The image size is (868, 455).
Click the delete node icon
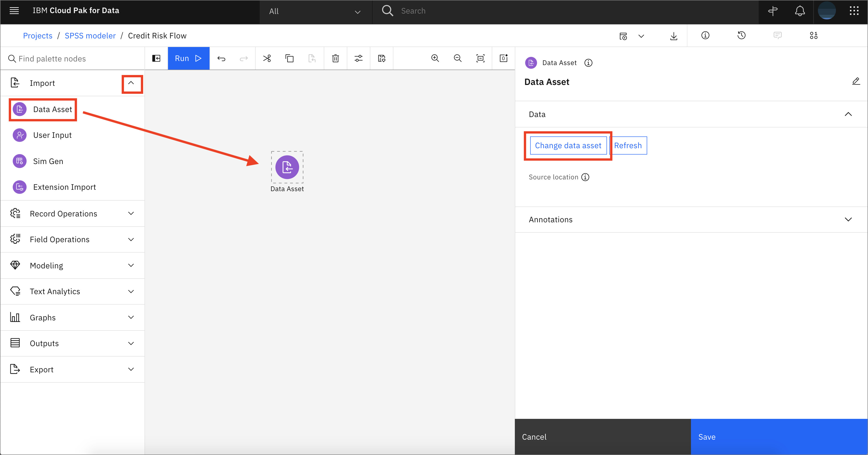tap(335, 58)
